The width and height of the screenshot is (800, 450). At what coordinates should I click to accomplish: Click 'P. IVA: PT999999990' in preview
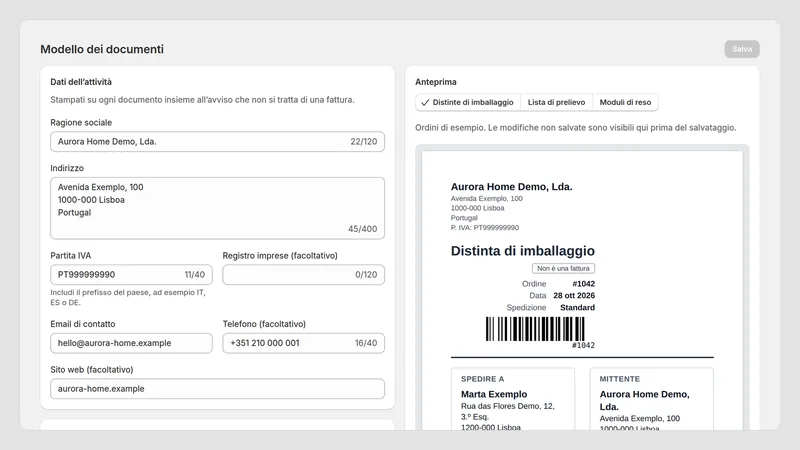pos(485,228)
